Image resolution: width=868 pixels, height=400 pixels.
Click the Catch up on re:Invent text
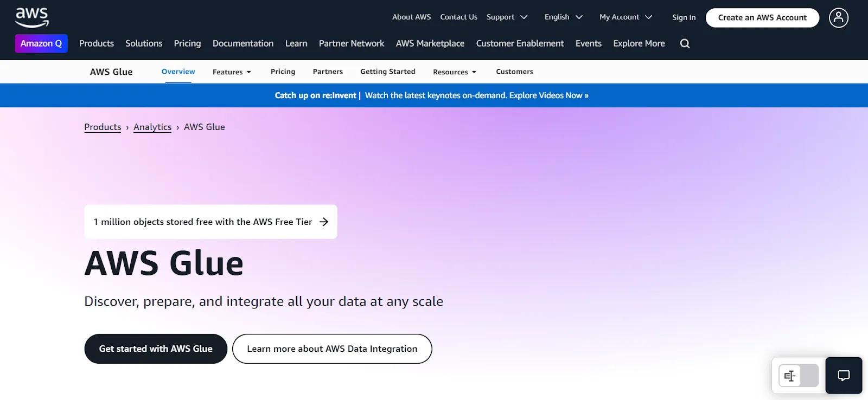pyautogui.click(x=315, y=95)
